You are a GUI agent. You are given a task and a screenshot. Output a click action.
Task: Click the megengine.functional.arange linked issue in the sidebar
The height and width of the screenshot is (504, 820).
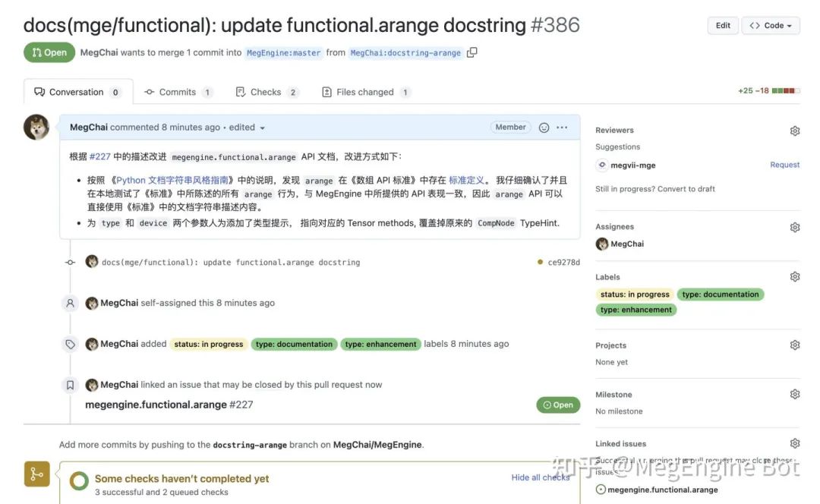click(x=663, y=490)
